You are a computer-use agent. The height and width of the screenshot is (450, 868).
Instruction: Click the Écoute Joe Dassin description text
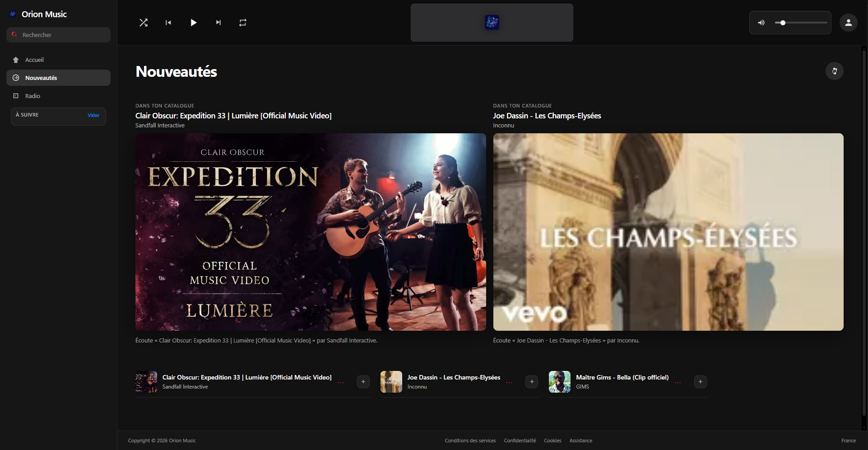point(566,341)
